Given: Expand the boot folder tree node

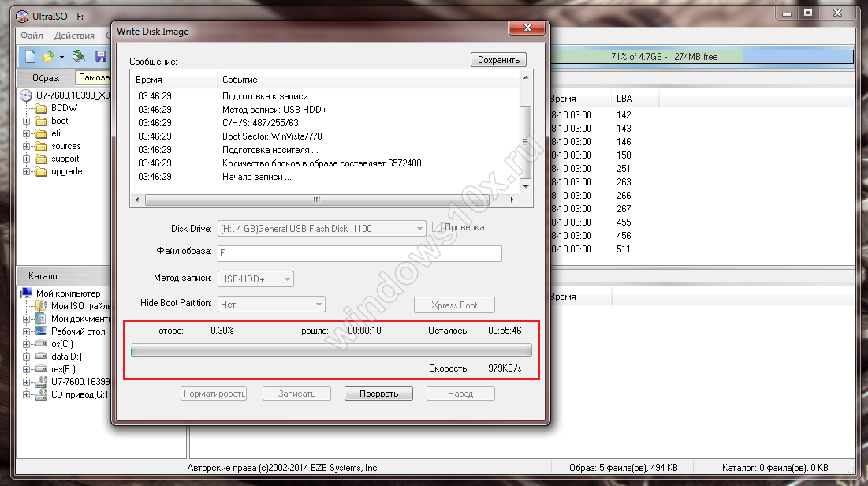Looking at the screenshot, I should click(26, 121).
